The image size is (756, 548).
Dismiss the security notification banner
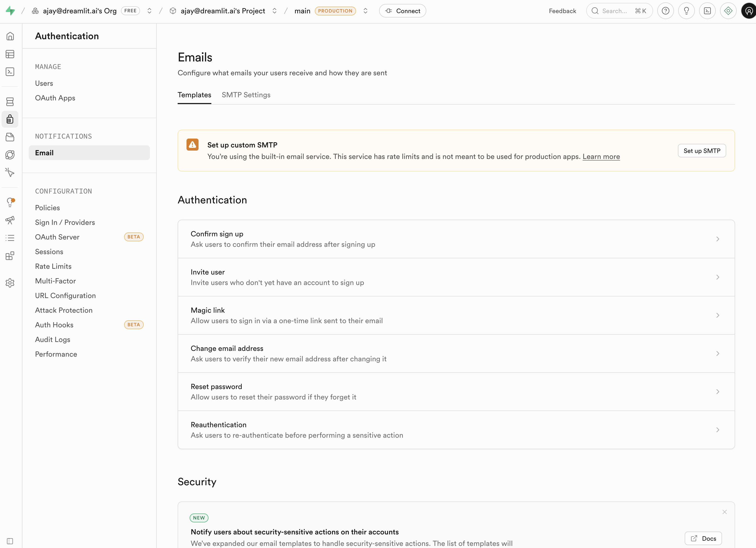724,512
